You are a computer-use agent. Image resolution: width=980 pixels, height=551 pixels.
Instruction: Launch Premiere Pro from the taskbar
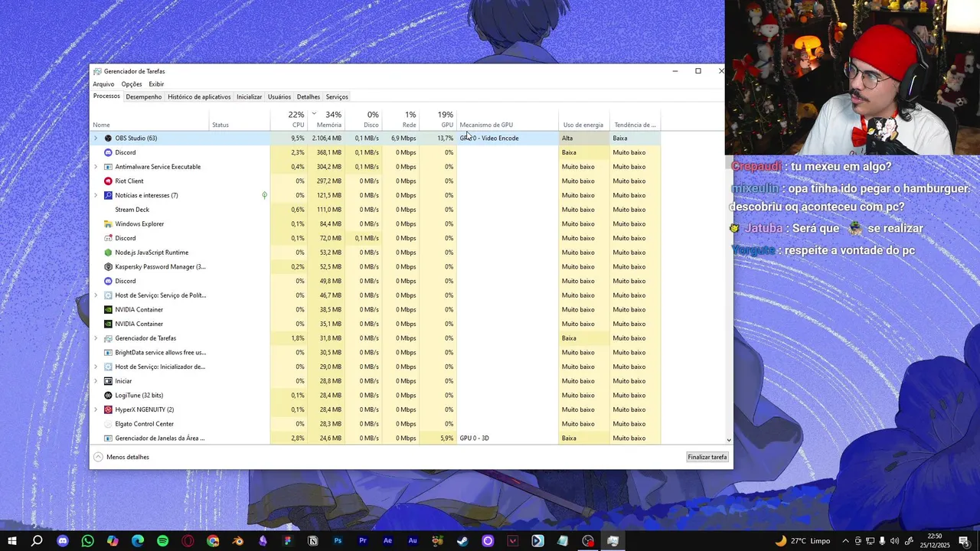click(363, 541)
